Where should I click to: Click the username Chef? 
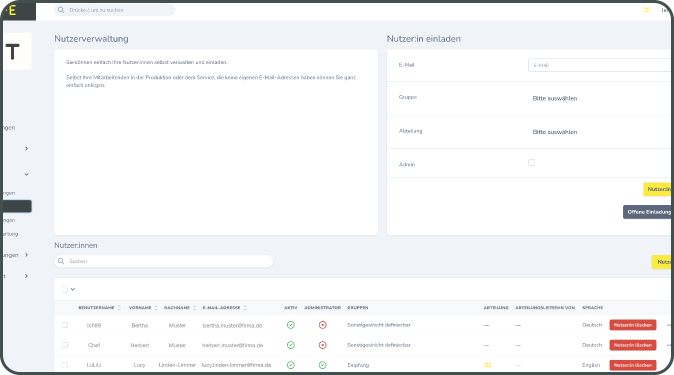[94, 345]
